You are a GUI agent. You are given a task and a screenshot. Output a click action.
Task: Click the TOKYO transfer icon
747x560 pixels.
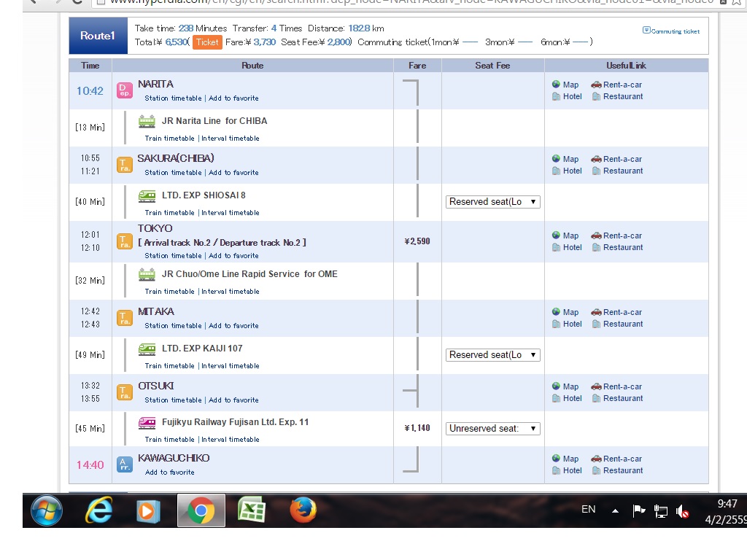coord(125,241)
